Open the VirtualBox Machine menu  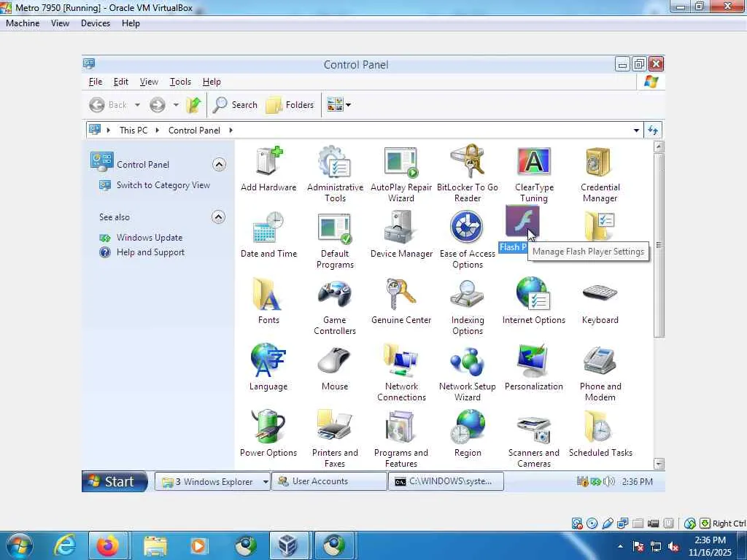coord(23,23)
